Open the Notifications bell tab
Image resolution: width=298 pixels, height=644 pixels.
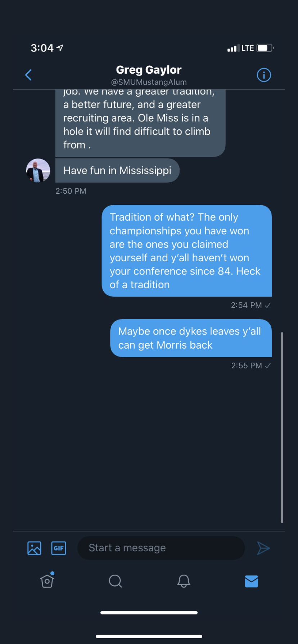pyautogui.click(x=184, y=581)
